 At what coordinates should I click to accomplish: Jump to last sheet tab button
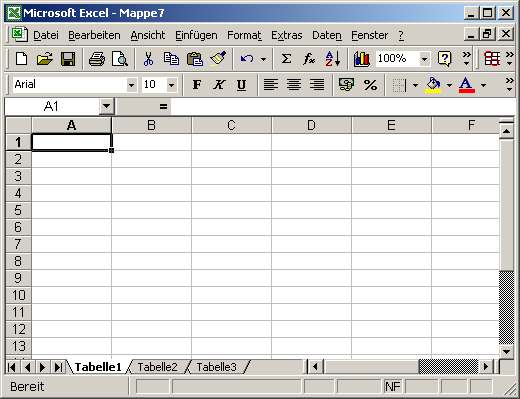(x=58, y=367)
